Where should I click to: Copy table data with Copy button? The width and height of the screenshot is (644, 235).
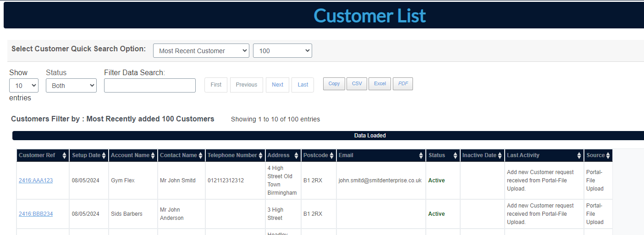[x=334, y=84]
